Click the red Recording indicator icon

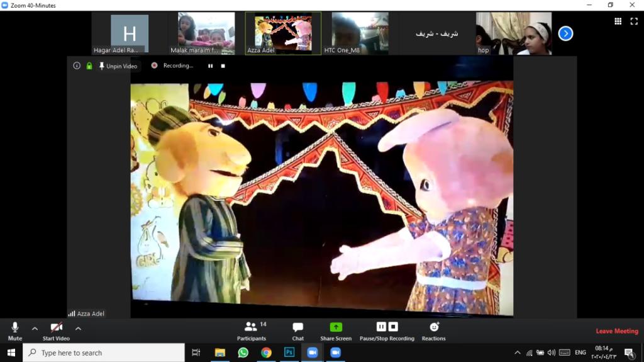[155, 65]
